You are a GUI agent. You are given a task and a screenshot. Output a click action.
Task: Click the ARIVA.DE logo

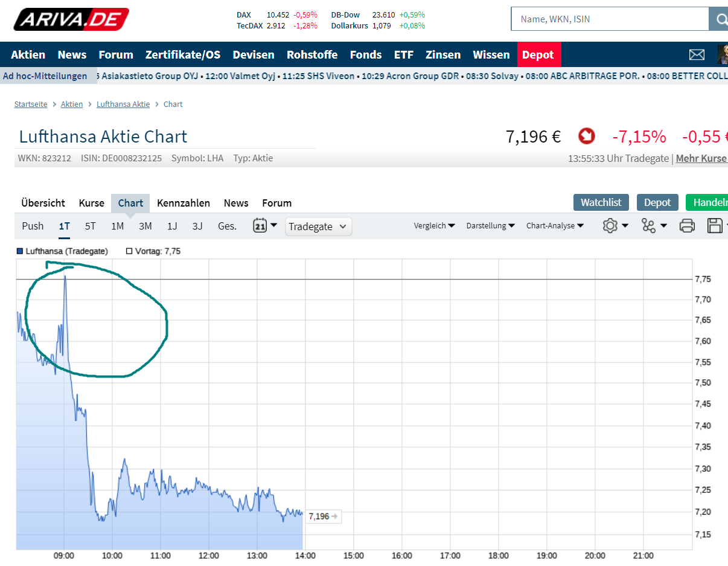coord(71,19)
